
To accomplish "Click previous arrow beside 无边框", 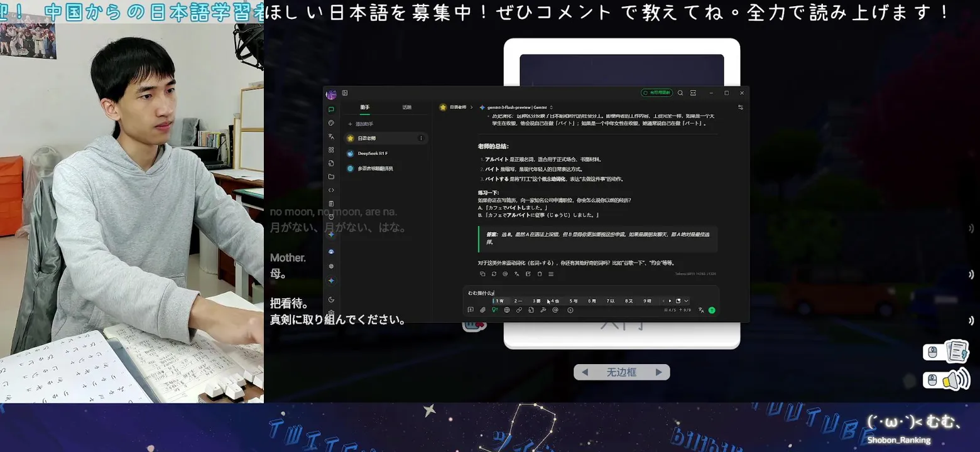I will 585,372.
